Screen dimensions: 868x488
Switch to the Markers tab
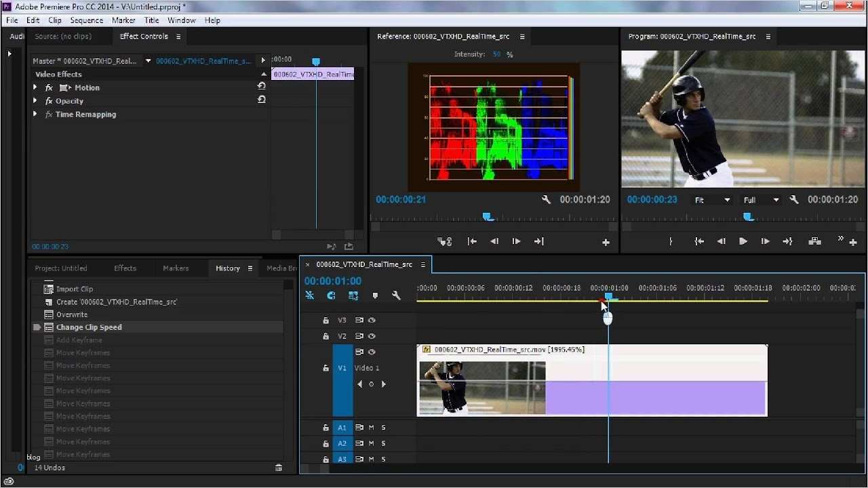(x=176, y=268)
